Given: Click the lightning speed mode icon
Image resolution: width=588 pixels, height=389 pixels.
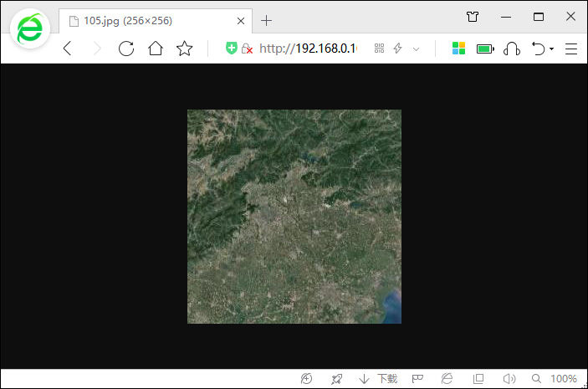Looking at the screenshot, I should (x=397, y=49).
